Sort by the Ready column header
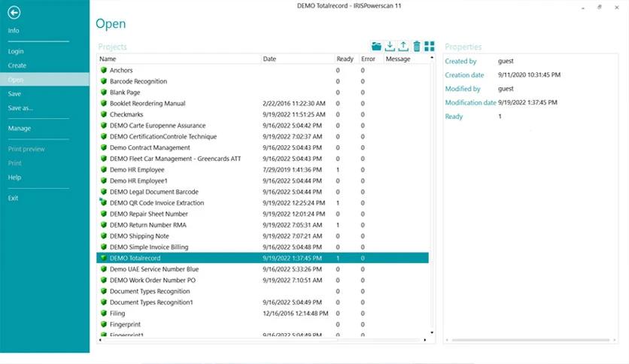 [x=346, y=59]
